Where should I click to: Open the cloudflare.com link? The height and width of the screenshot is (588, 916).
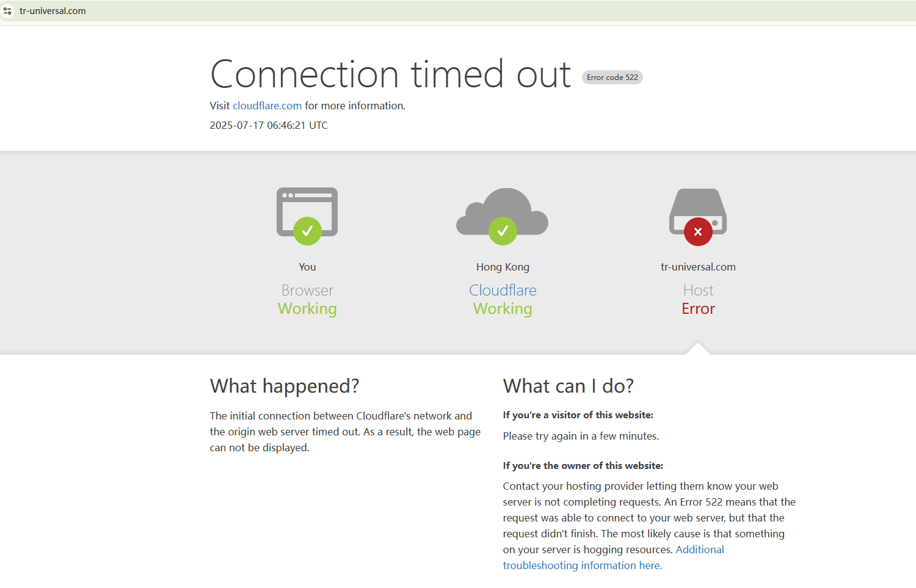click(x=267, y=106)
